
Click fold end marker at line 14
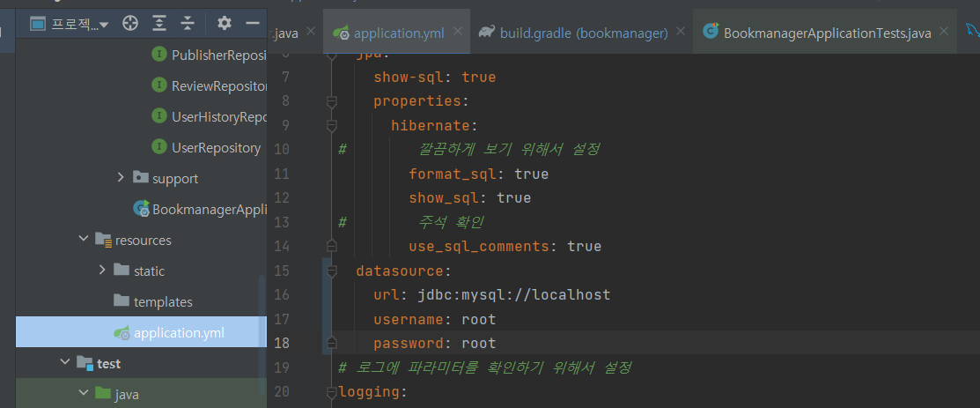332,245
